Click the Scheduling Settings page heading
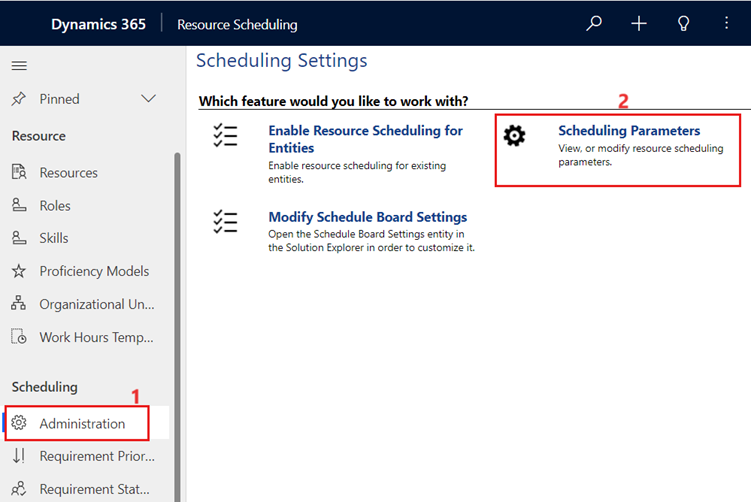The image size is (751, 503). 282,61
